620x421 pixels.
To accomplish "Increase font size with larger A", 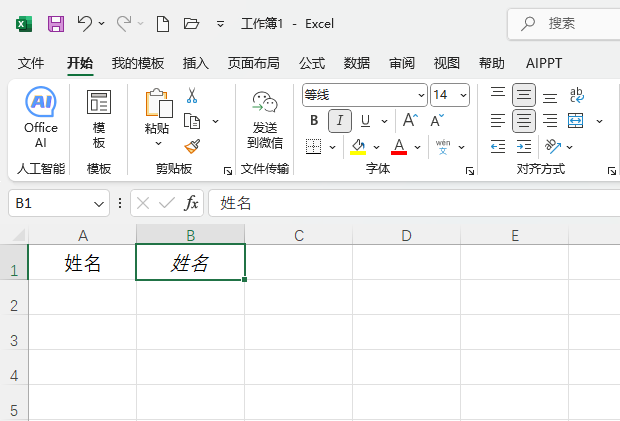I will point(410,120).
